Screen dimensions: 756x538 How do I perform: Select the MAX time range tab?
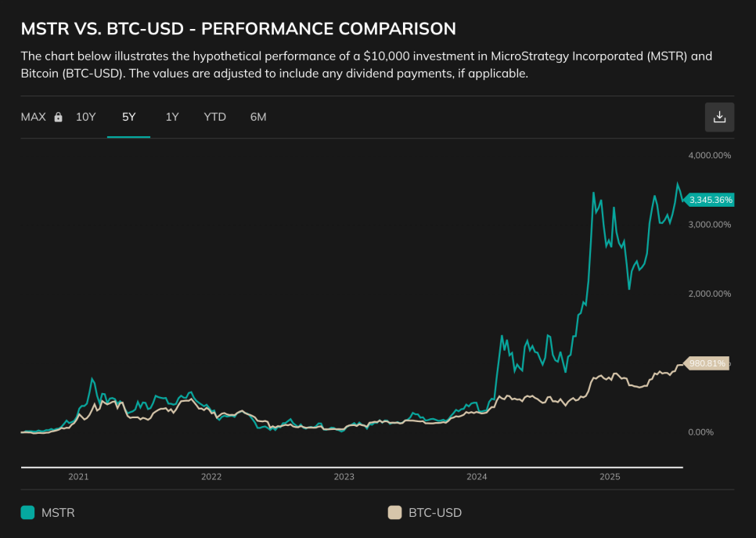[x=34, y=117]
